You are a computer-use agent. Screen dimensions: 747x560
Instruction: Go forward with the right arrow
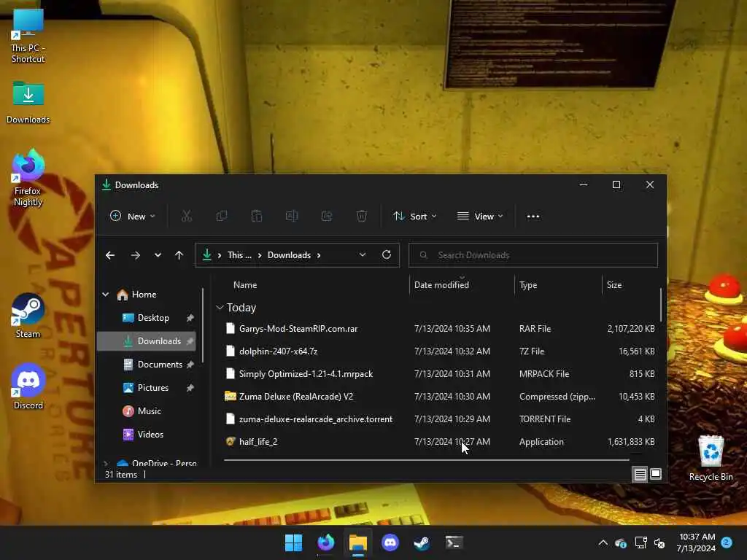pyautogui.click(x=135, y=255)
